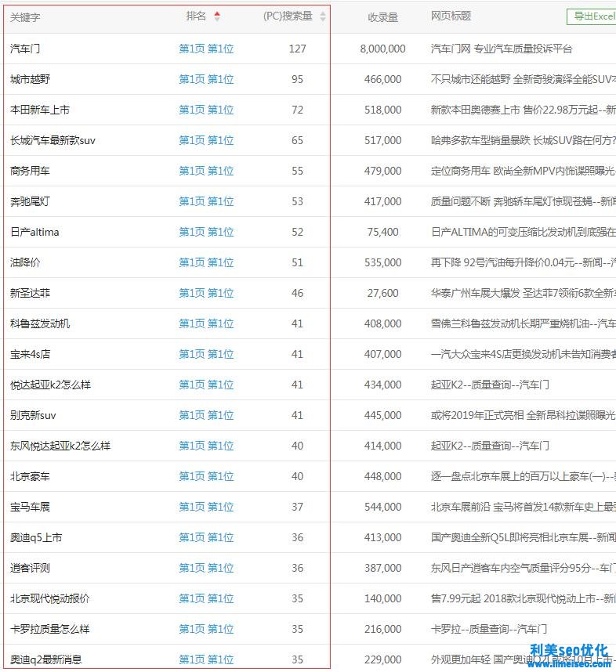This screenshot has height=672, width=616.
Task: Open ranking link for 奥迪q5上市
Action: [x=206, y=537]
